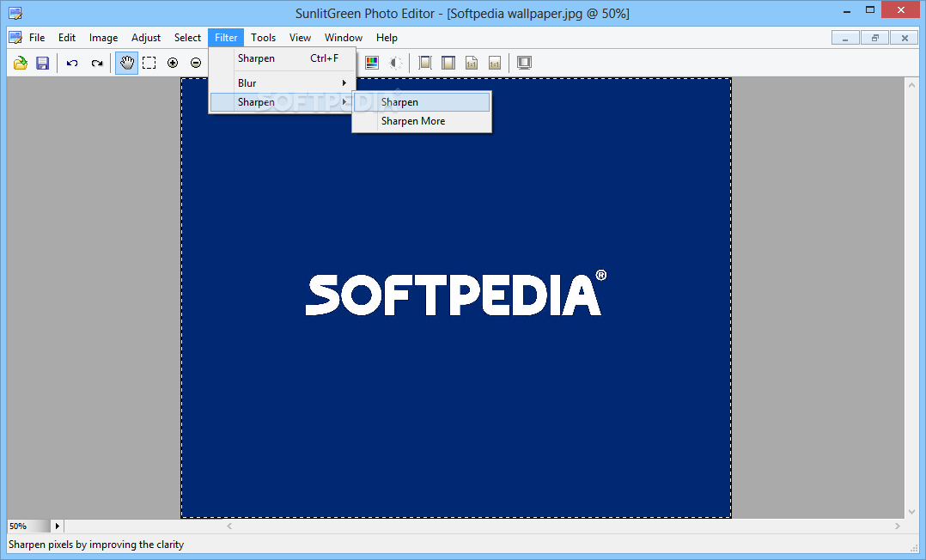The height and width of the screenshot is (560, 926).
Task: Maximize the SunlitGreen Photo Editor window
Action: point(870,10)
